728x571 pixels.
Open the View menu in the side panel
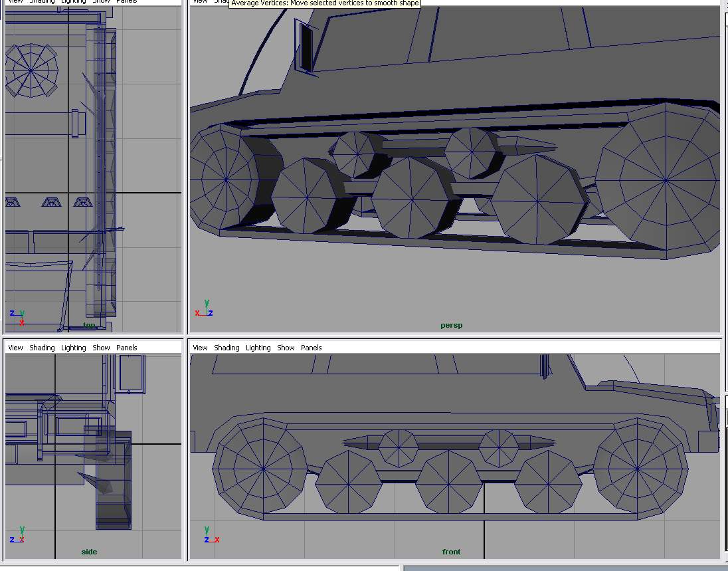(x=15, y=348)
